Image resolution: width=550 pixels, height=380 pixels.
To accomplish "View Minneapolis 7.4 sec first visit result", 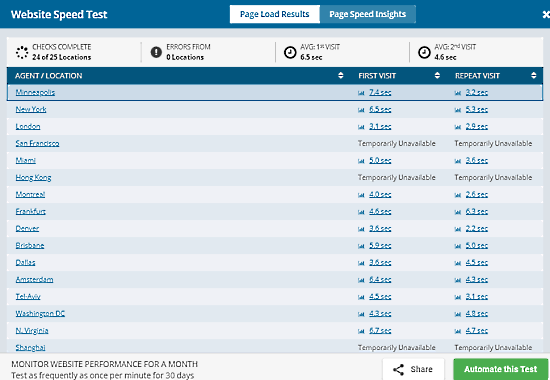I will point(380,92).
